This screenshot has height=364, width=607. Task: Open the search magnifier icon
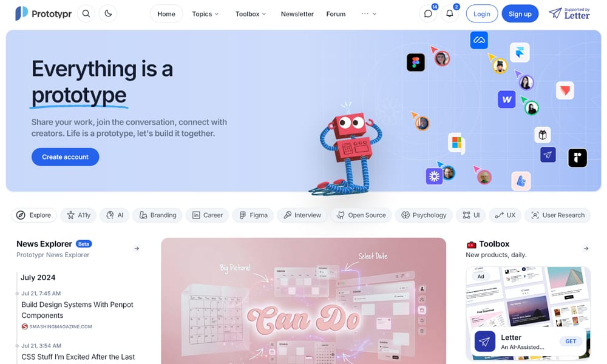click(86, 13)
